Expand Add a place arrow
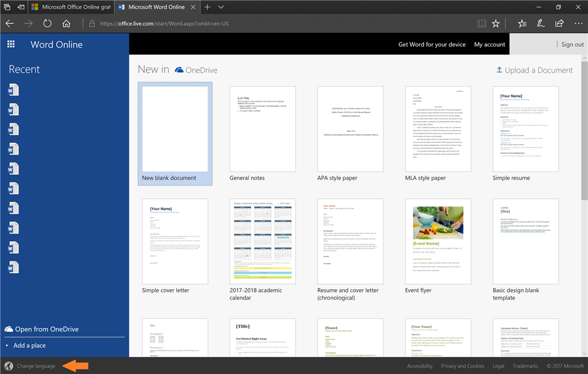Image resolution: width=588 pixels, height=374 pixels. pos(7,345)
